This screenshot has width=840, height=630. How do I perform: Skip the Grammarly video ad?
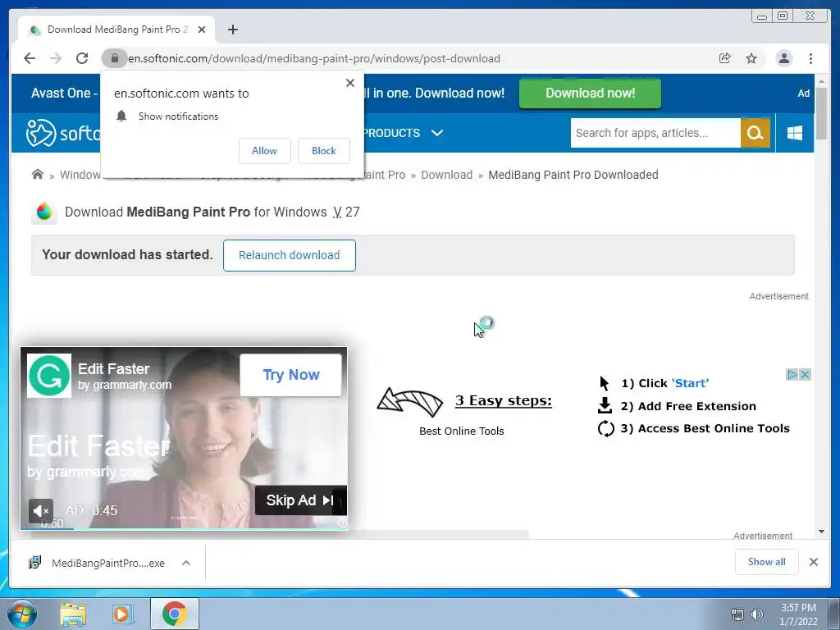click(x=300, y=500)
